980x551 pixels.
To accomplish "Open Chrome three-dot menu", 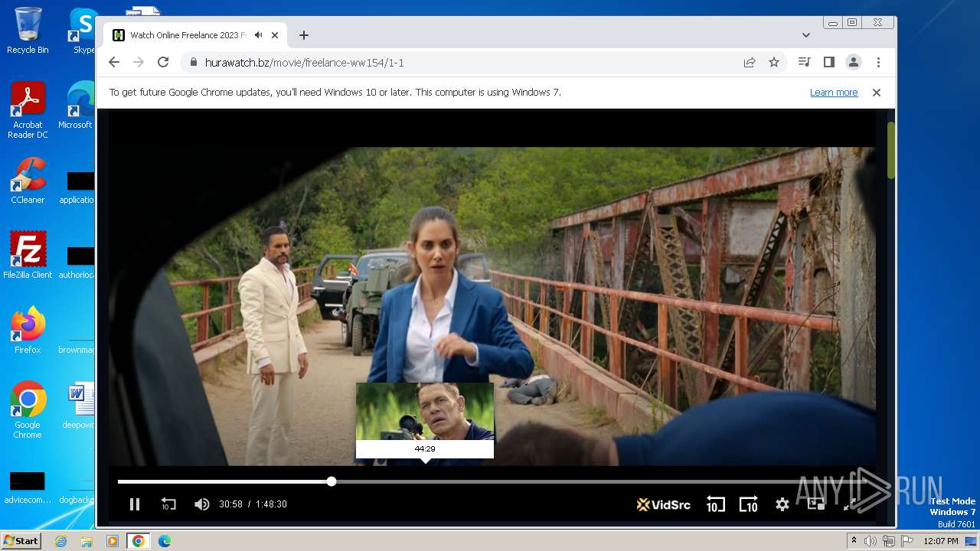I will pyautogui.click(x=878, y=63).
